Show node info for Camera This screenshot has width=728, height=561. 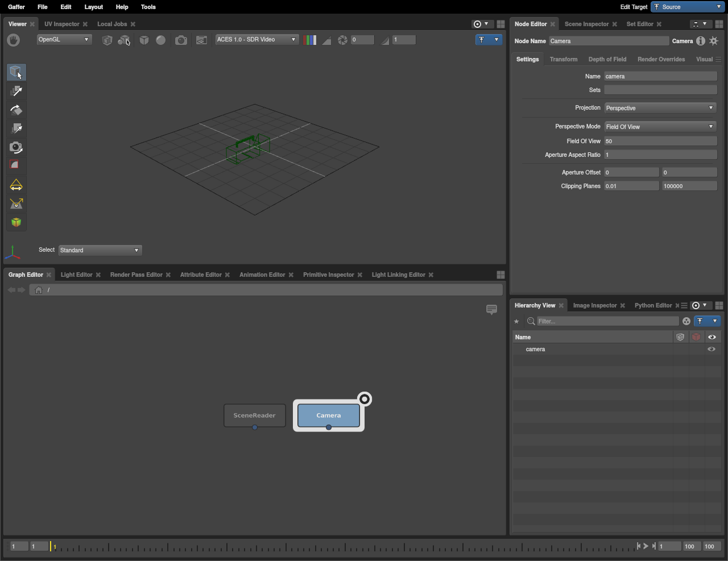[701, 41]
